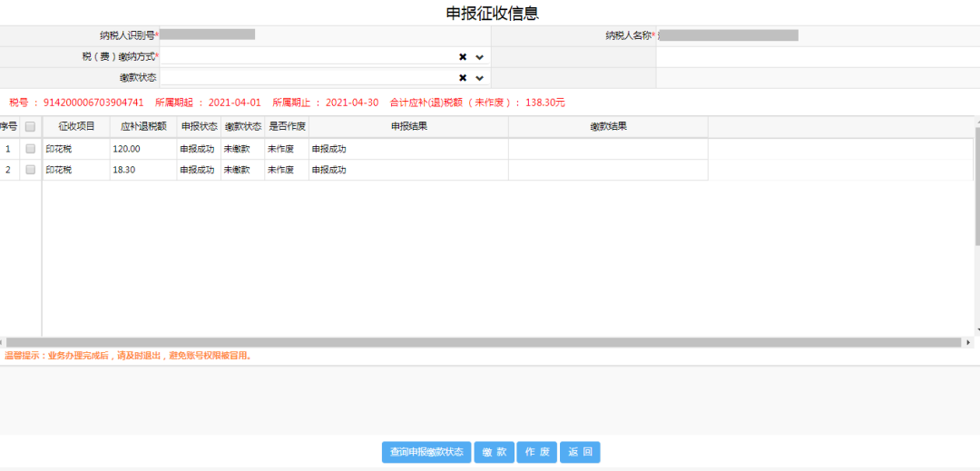The height and width of the screenshot is (471, 980).
Task: Click the 应补退税额 column header
Action: pyautogui.click(x=143, y=126)
